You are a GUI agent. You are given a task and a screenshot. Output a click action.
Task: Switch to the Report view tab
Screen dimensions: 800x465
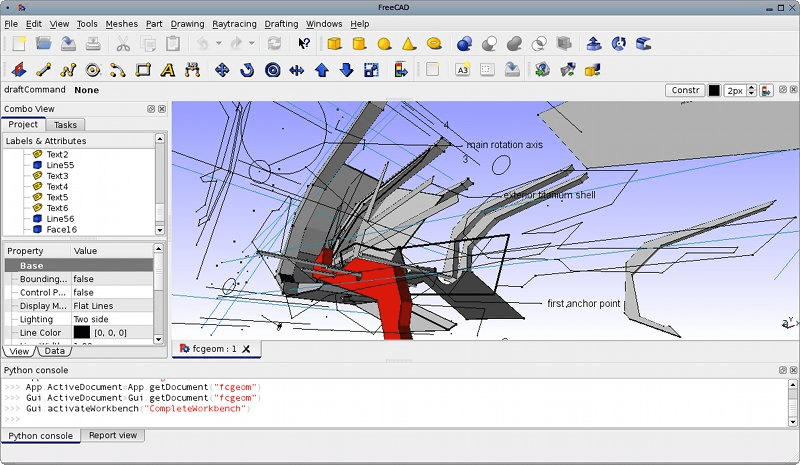(x=113, y=436)
